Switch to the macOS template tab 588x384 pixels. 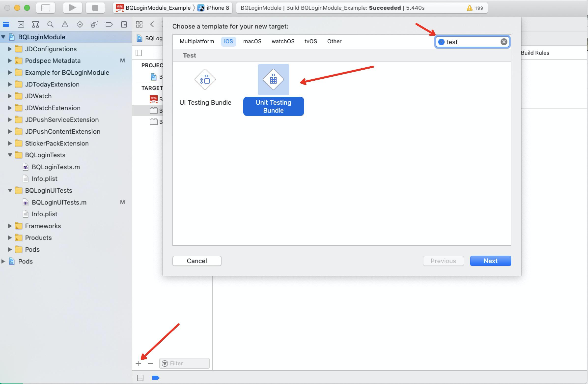coord(252,41)
